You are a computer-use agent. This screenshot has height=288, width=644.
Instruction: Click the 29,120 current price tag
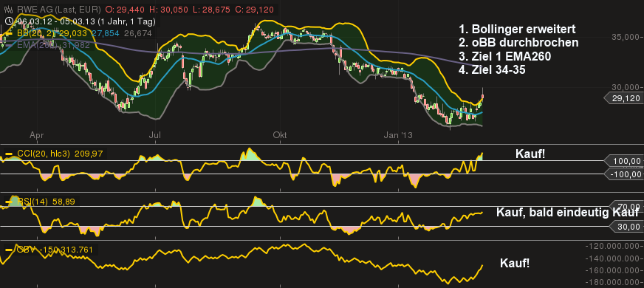(624, 98)
